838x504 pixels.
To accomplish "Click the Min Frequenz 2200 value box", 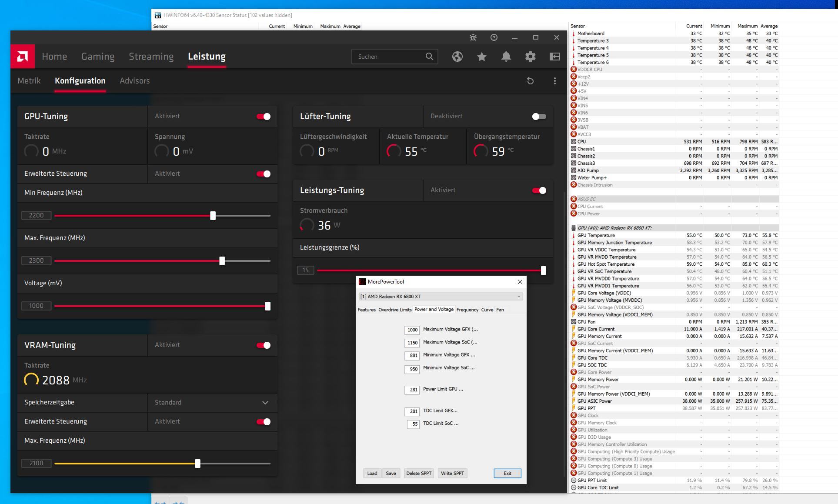I will point(37,216).
